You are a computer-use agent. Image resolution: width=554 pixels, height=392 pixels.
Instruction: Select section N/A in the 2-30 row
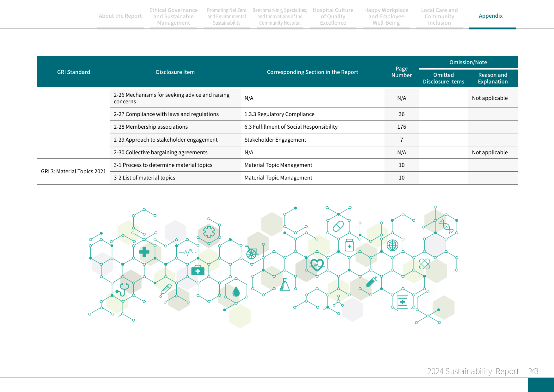(x=249, y=152)
